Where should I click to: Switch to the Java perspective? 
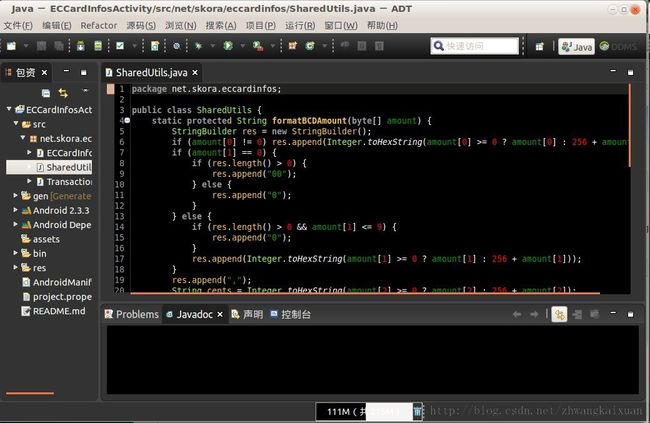(577, 47)
